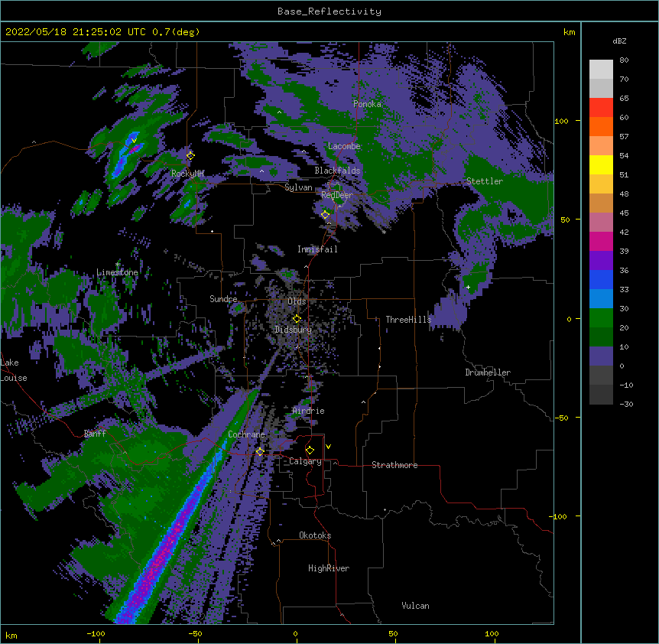The width and height of the screenshot is (659, 644).
Task: Click the Okotoks label
Action: pos(315,535)
